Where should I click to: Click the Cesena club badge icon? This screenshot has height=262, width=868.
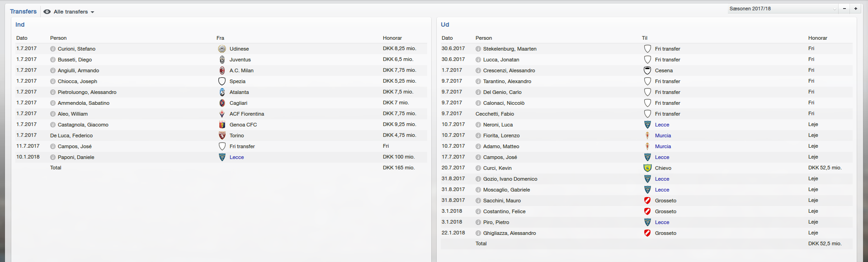[x=647, y=70]
